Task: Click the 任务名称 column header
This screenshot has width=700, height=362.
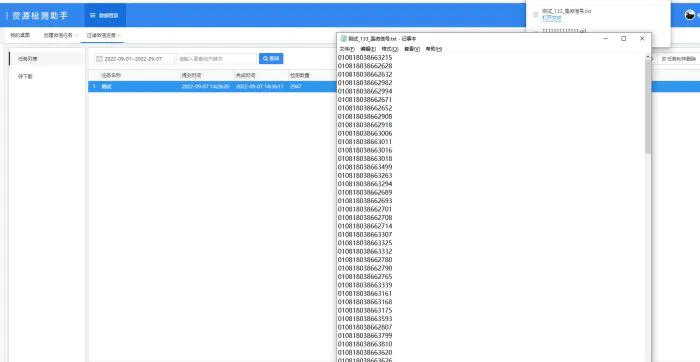Action: click(111, 75)
